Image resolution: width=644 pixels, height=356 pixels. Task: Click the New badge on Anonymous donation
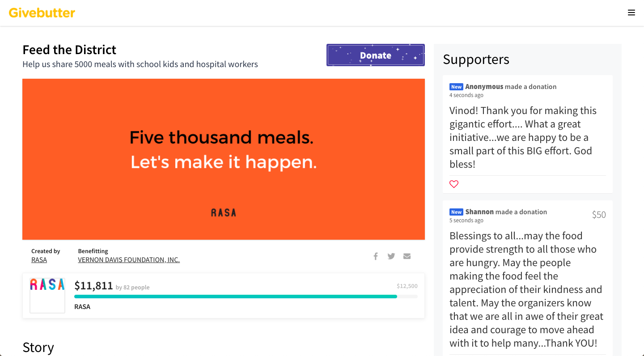pyautogui.click(x=456, y=87)
